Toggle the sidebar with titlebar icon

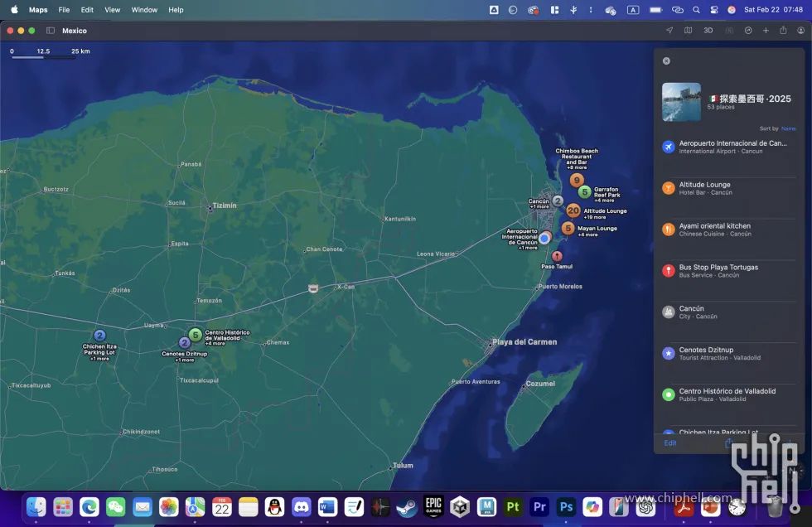click(51, 31)
